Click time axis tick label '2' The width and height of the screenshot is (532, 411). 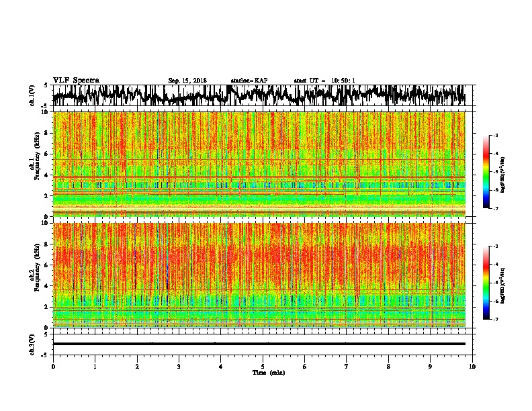tap(137, 367)
